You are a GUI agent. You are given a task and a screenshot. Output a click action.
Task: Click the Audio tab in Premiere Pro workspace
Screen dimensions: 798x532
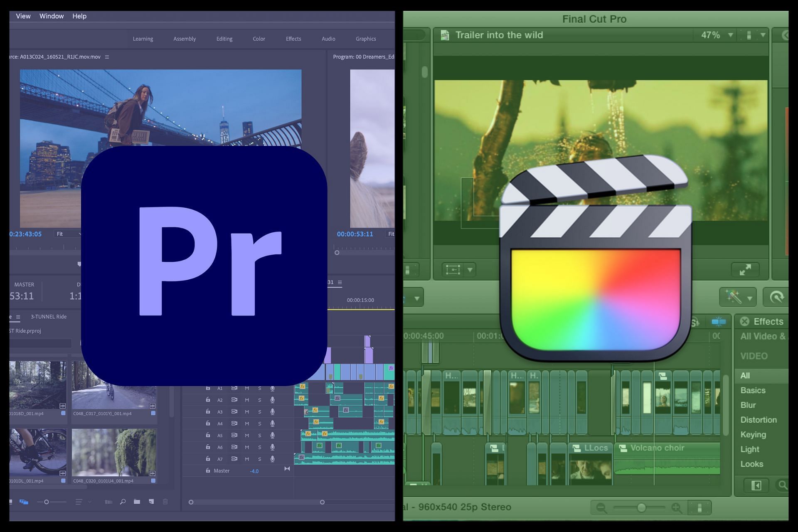click(x=328, y=38)
